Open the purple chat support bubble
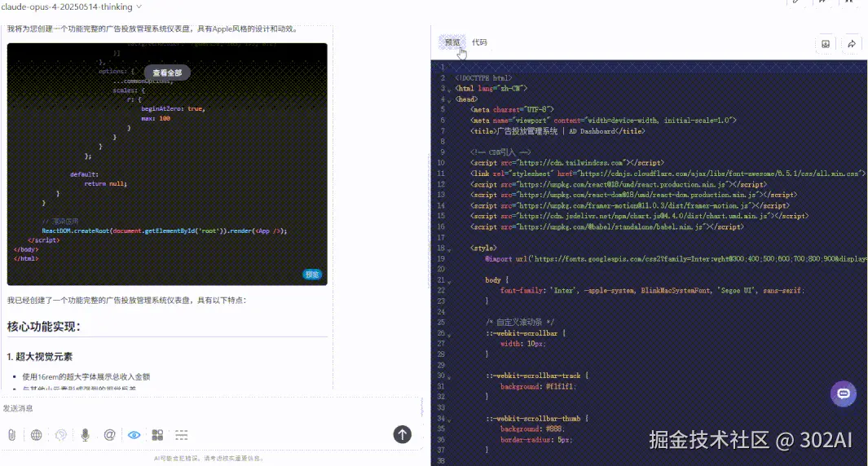This screenshot has width=868, height=466. click(x=843, y=393)
